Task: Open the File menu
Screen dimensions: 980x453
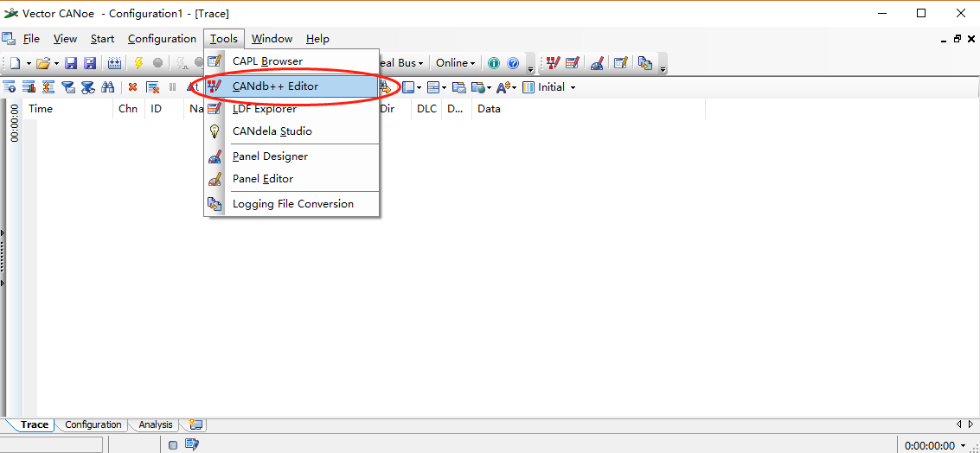Action: [x=31, y=39]
